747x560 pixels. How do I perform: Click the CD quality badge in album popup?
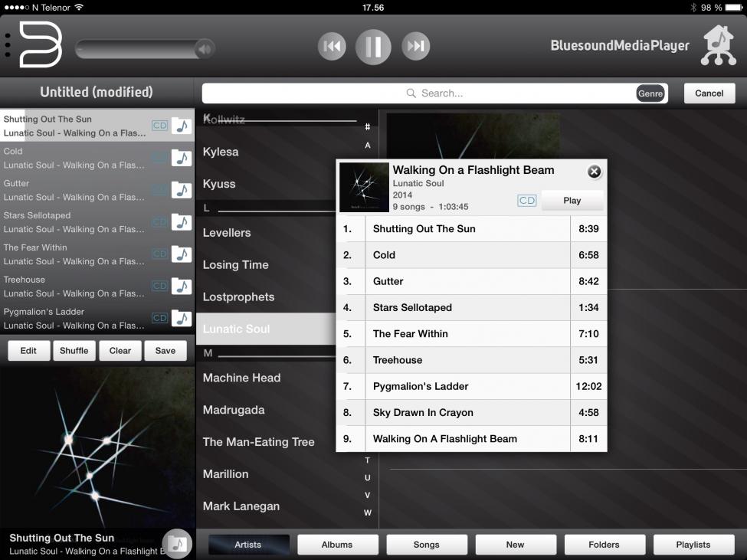click(x=526, y=201)
